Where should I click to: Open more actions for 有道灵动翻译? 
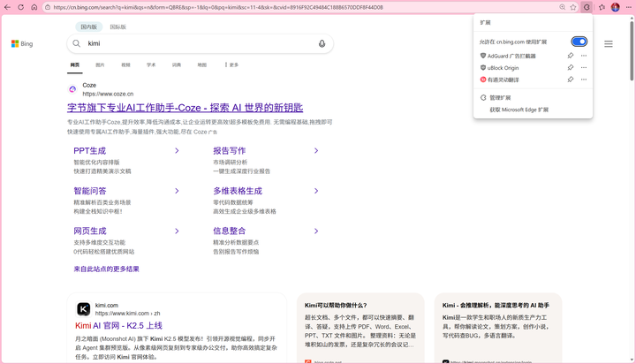tap(584, 80)
